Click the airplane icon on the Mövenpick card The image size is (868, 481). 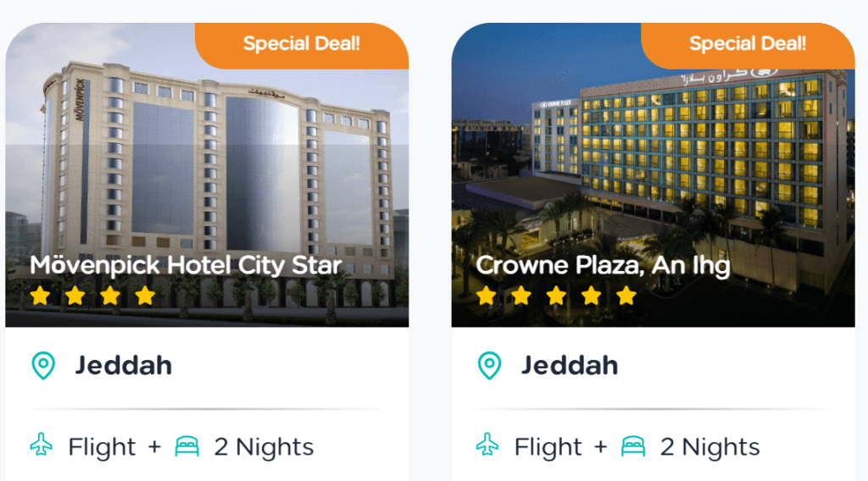point(42,445)
